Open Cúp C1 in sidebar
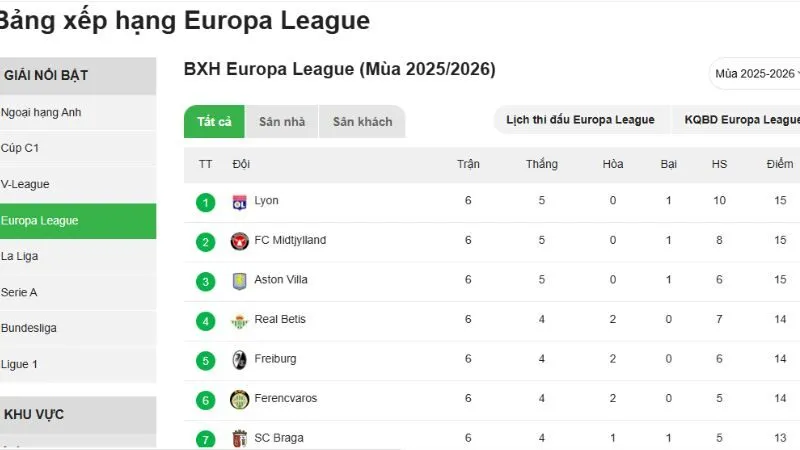Viewport: 800px width, 450px height. click(x=20, y=148)
